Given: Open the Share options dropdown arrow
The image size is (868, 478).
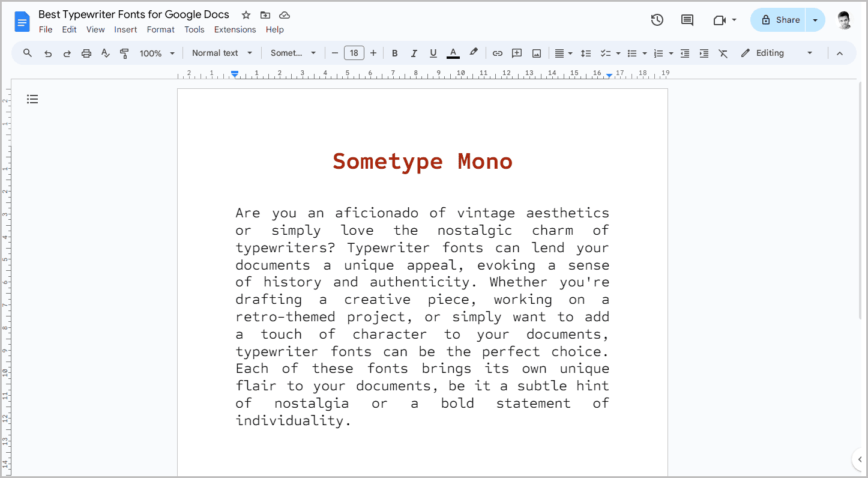Looking at the screenshot, I should (x=815, y=20).
